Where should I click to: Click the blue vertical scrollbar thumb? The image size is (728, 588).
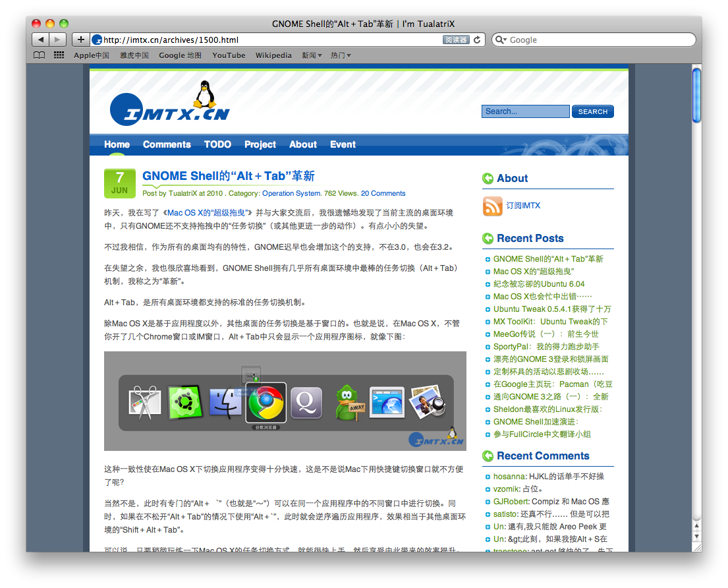coord(696,95)
